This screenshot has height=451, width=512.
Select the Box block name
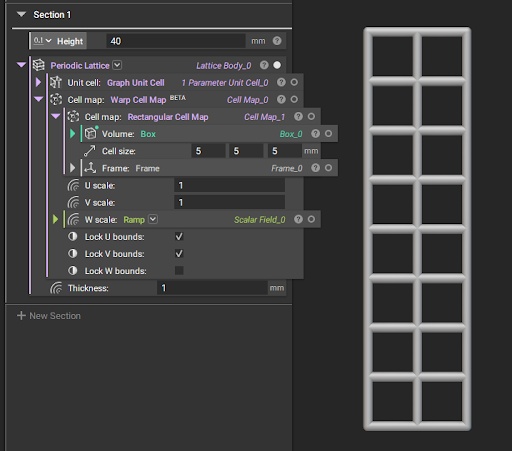click(x=148, y=134)
